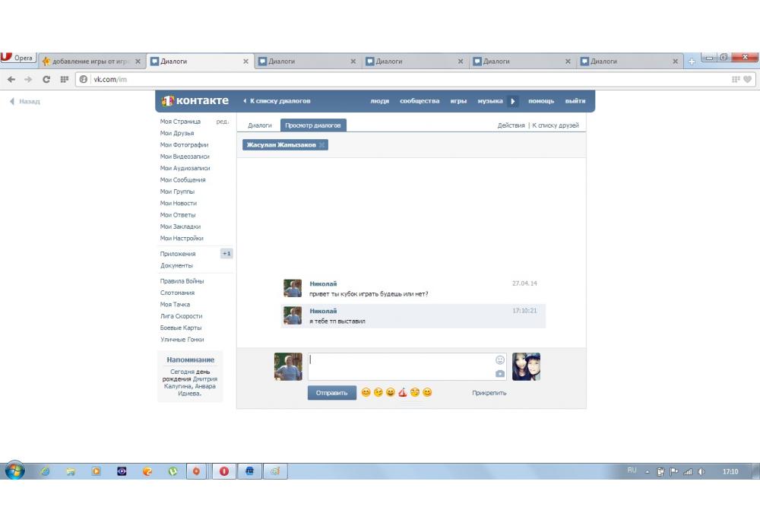Open the recipient's avatar photo
Viewport: 760px width, 532px height.
tap(526, 366)
